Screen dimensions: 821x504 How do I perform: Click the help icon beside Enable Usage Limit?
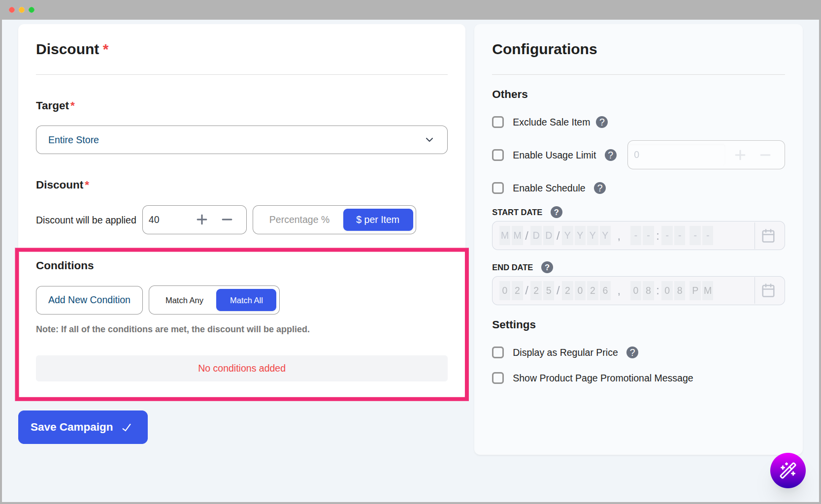[x=610, y=155]
